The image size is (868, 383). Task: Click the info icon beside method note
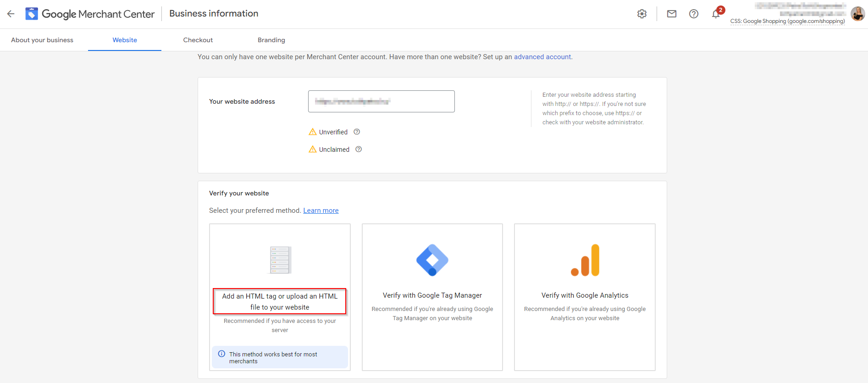tap(221, 354)
